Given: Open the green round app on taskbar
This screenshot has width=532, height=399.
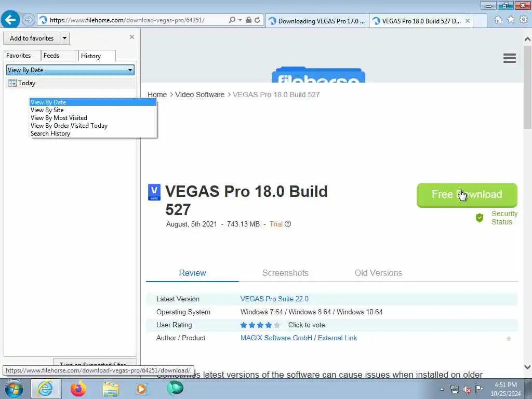Looking at the screenshot, I should pos(176,388).
